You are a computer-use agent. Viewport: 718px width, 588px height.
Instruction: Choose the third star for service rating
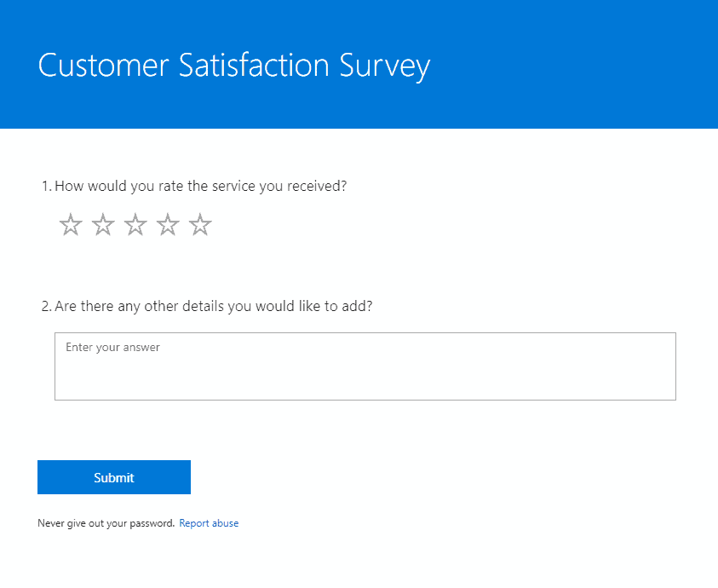135,225
